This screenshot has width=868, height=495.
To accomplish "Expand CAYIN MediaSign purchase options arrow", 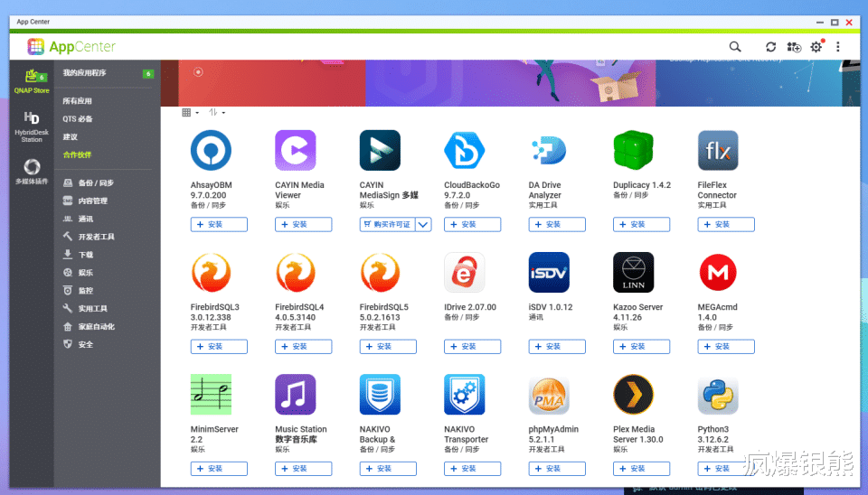I will tap(423, 225).
